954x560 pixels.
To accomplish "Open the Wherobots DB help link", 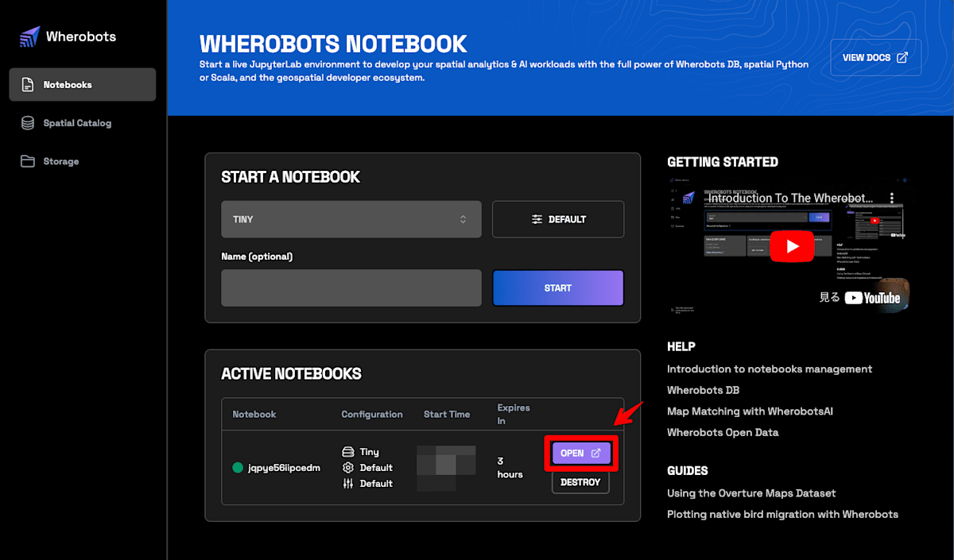I will click(x=703, y=390).
